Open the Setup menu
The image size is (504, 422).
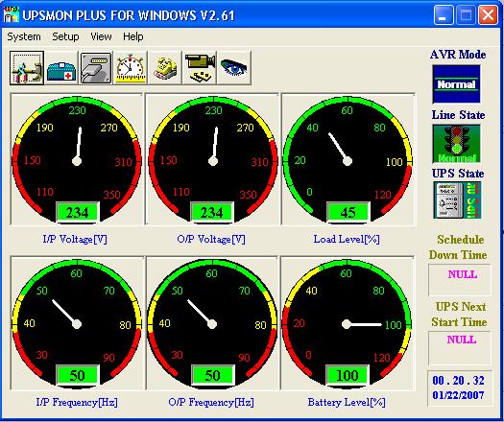65,36
